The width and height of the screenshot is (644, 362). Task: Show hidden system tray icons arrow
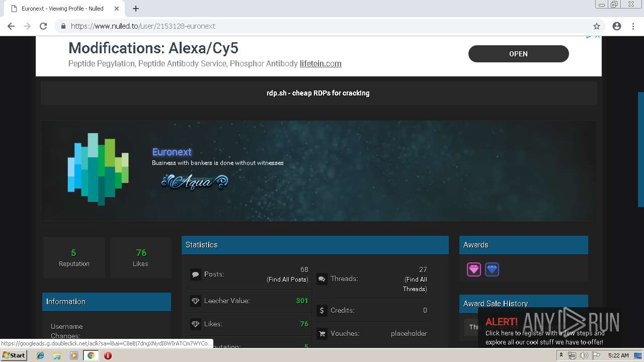[x=561, y=355]
